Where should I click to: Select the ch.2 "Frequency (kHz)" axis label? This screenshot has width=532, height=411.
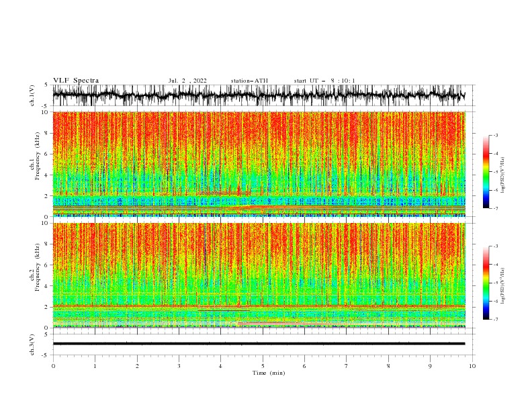(38, 267)
